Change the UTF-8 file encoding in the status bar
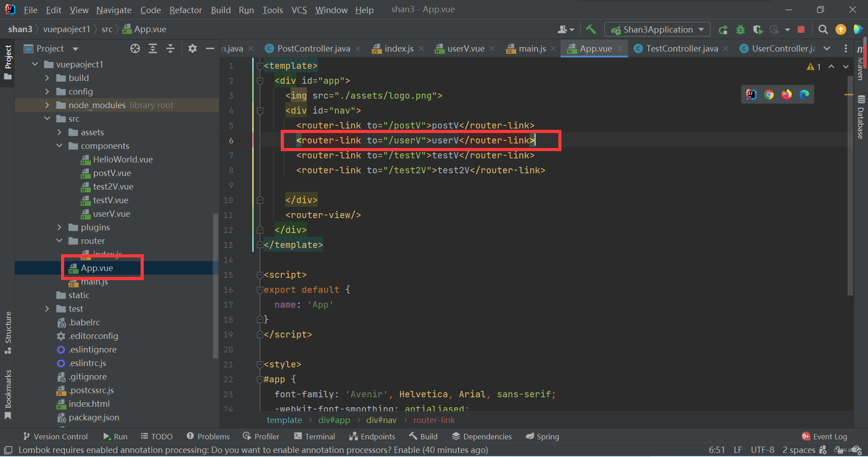This screenshot has width=868, height=457. pyautogui.click(x=762, y=450)
